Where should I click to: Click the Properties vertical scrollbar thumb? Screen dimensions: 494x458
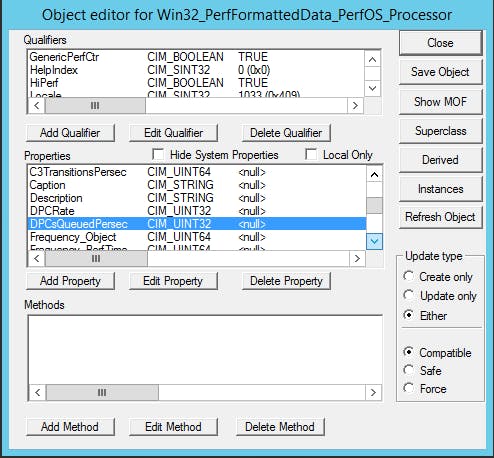click(x=374, y=205)
